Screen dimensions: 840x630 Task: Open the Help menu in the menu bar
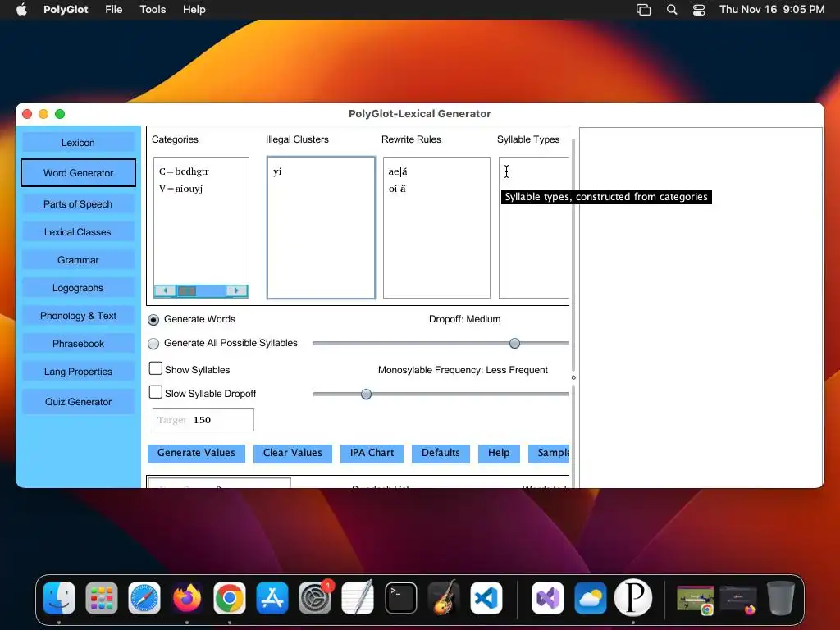(194, 10)
